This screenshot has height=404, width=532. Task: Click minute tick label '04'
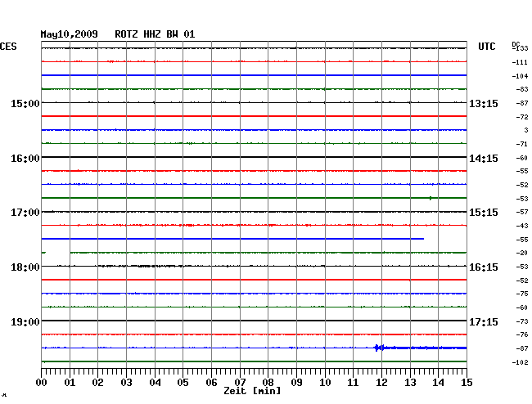pos(155,383)
